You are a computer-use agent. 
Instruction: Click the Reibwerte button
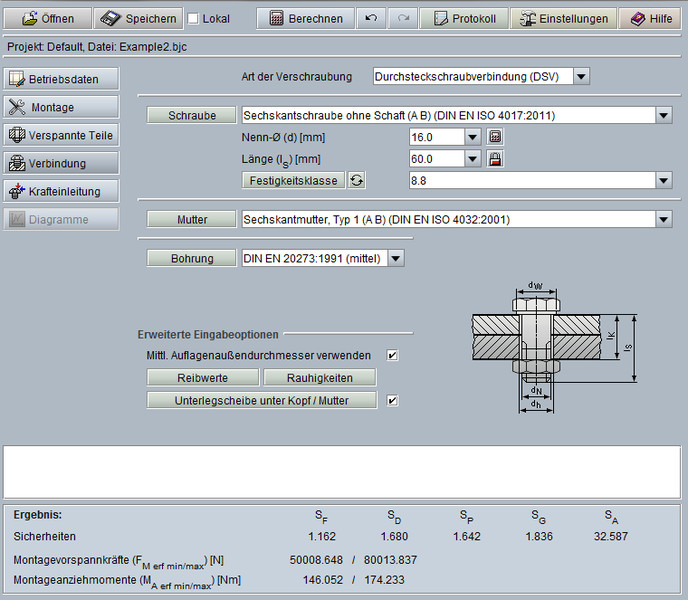(203, 377)
